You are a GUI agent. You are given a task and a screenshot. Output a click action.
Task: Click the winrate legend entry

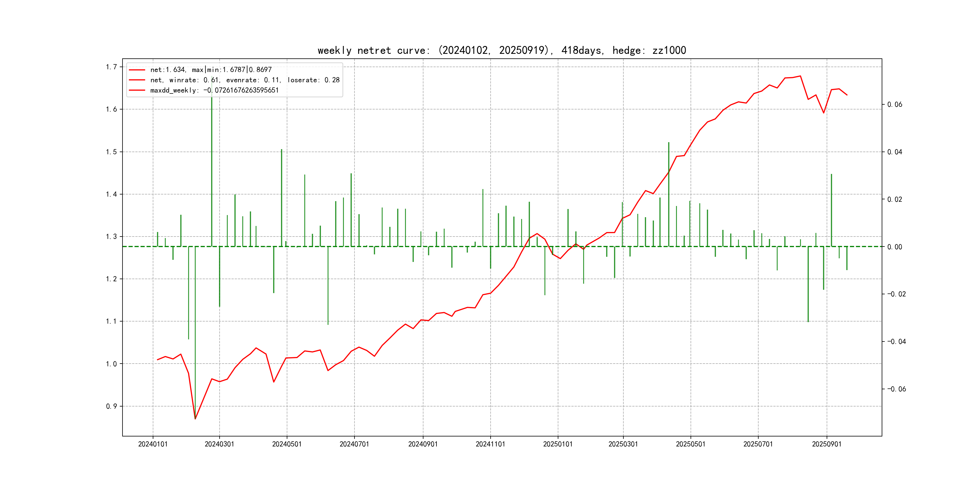tap(245, 80)
